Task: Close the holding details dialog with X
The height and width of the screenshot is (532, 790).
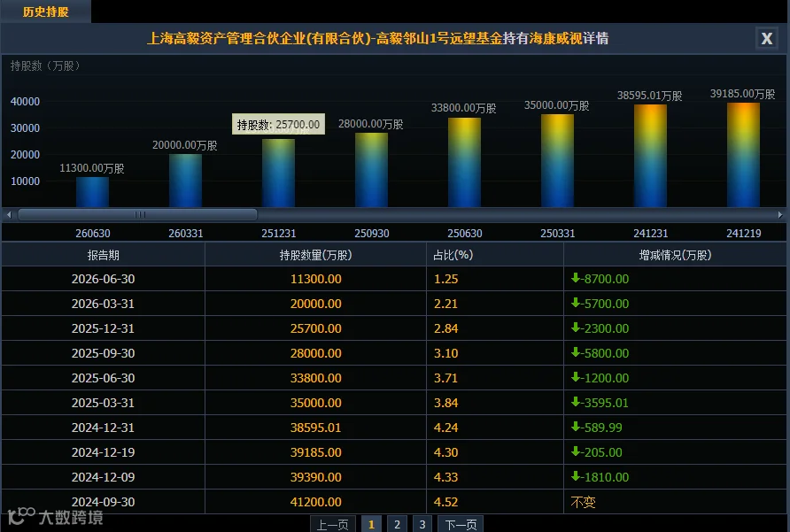Action: (767, 38)
